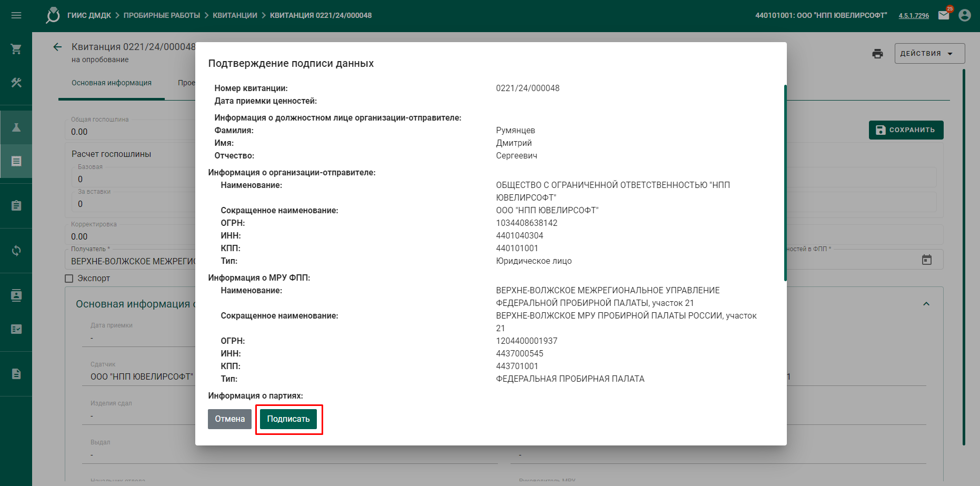Go to ПРОБИРНЫЕ РАБОТЫ breadcrumb
Viewport: 980px width, 486px height.
tap(162, 15)
